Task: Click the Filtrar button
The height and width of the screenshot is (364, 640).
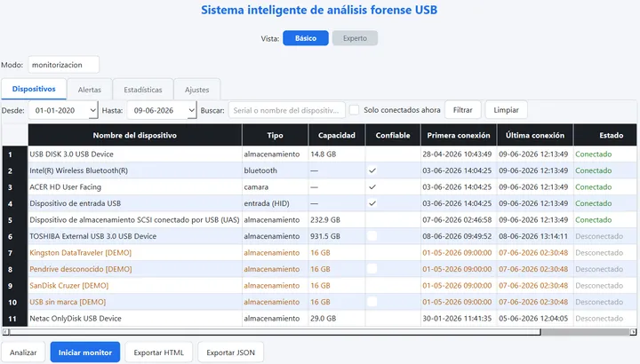Action: tap(462, 110)
